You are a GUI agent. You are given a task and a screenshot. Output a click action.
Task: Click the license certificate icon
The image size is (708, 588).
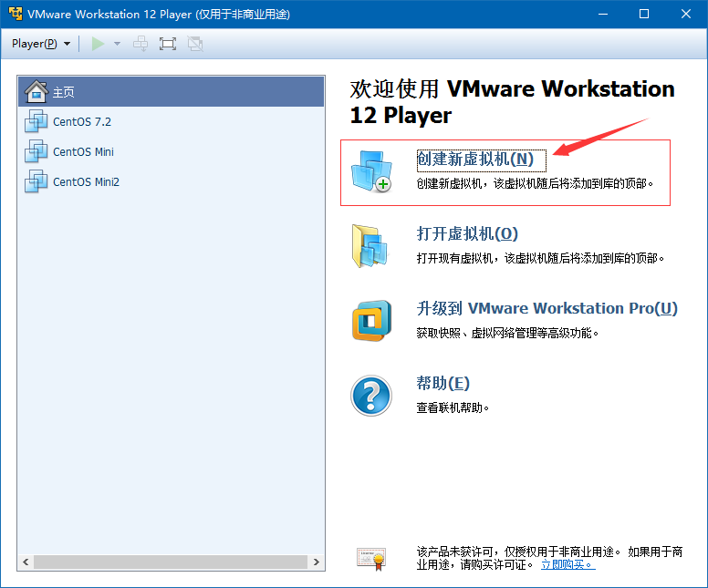371,559
